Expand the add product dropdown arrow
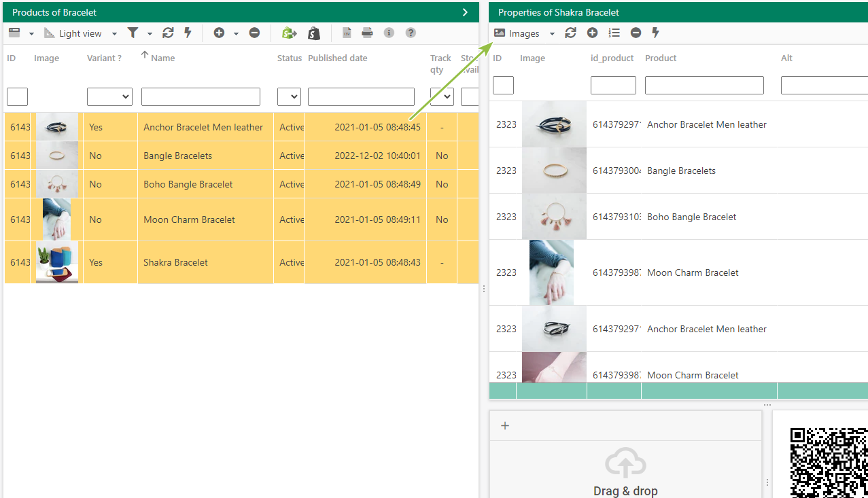This screenshot has height=498, width=868. pyautogui.click(x=236, y=33)
